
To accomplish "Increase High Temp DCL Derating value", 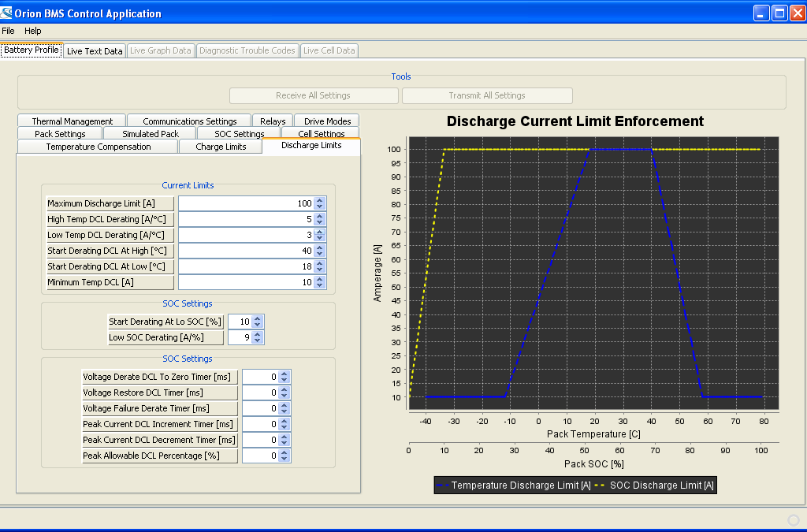I will [x=320, y=216].
